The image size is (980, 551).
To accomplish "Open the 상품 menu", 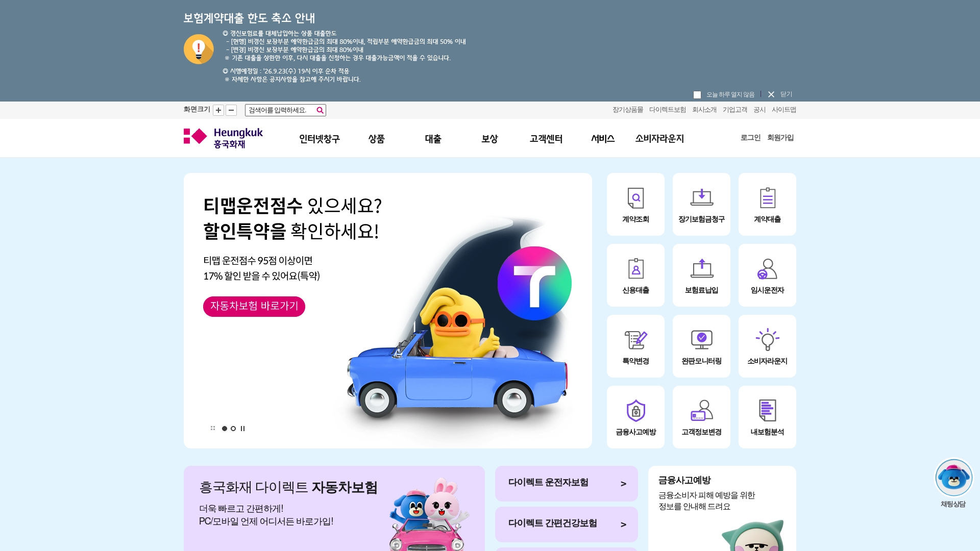I will tap(376, 139).
